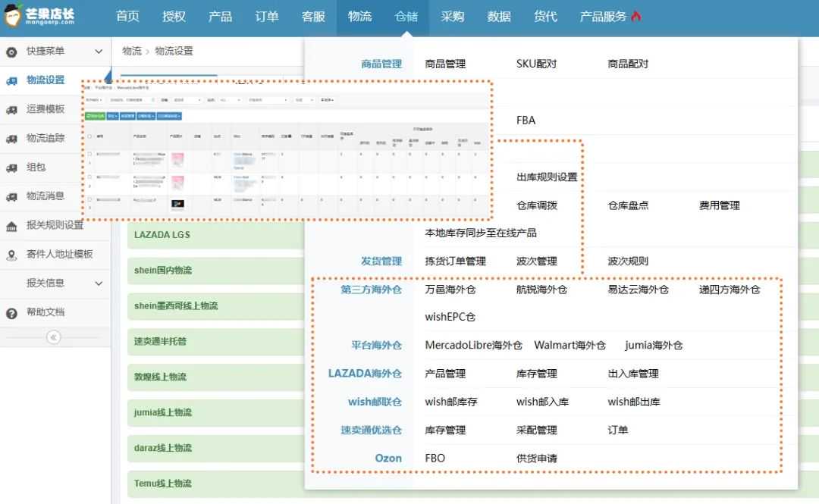The image size is (819, 504).
Task: Select wish邮库存
Action: [x=450, y=402]
